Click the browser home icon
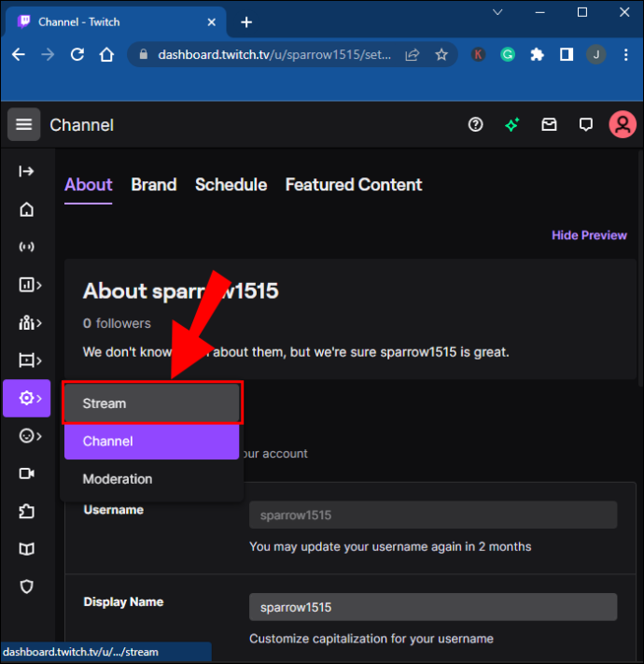The width and height of the screenshot is (644, 664). click(106, 54)
